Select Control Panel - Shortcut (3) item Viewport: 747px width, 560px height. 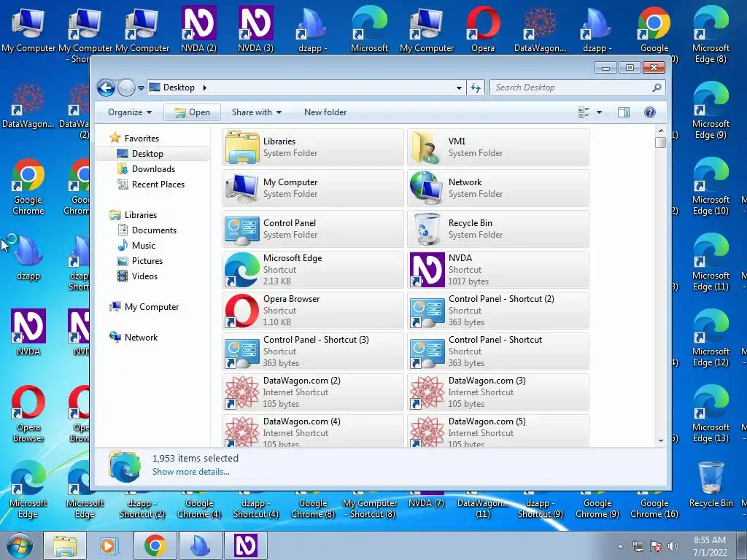click(313, 351)
